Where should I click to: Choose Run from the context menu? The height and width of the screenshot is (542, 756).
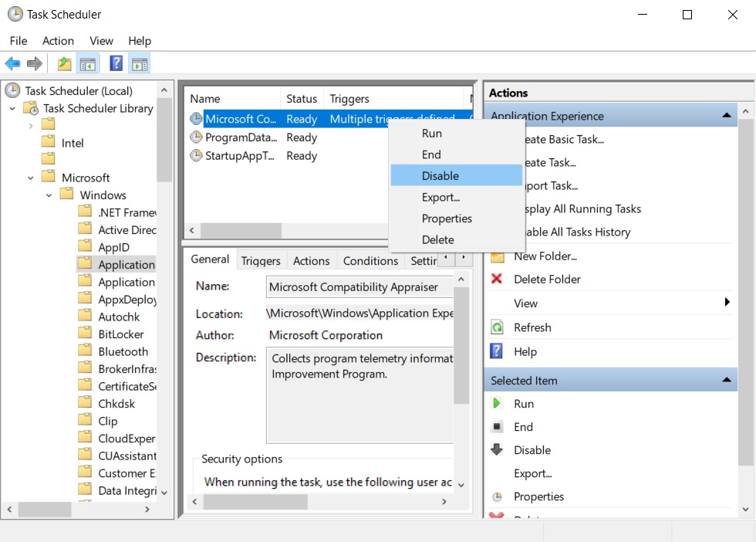pos(457,134)
